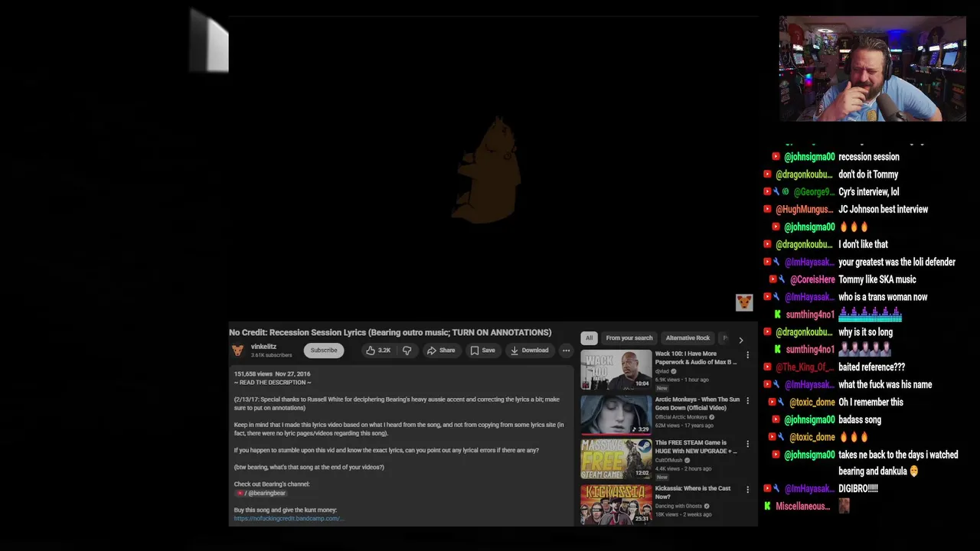980x551 pixels.
Task: Select the All filter chip
Action: point(589,337)
